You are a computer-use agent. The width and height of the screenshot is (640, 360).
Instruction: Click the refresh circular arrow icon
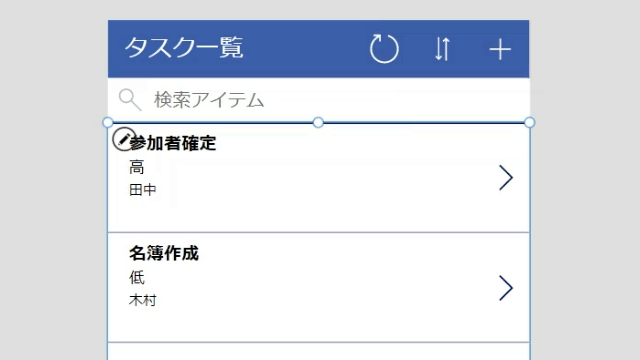(x=384, y=49)
